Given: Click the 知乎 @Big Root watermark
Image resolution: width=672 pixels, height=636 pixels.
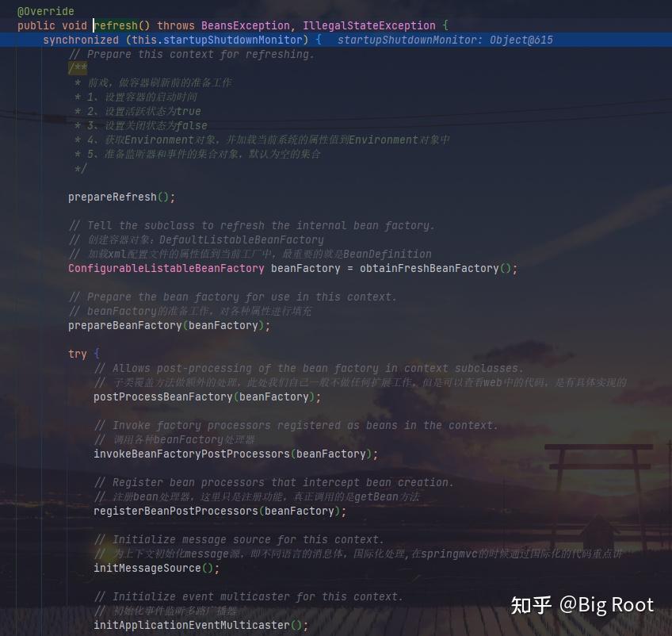Looking at the screenshot, I should click(x=582, y=604).
